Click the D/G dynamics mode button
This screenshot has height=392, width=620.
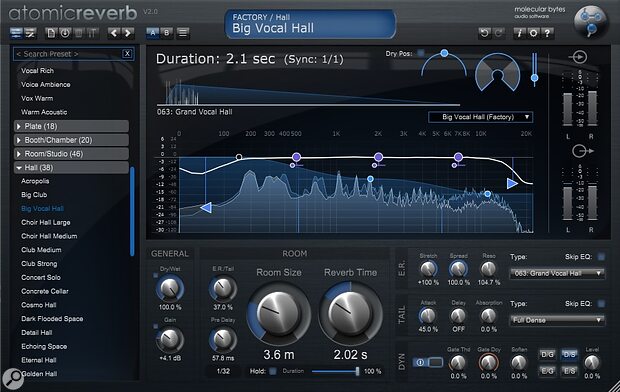pyautogui.click(x=547, y=354)
